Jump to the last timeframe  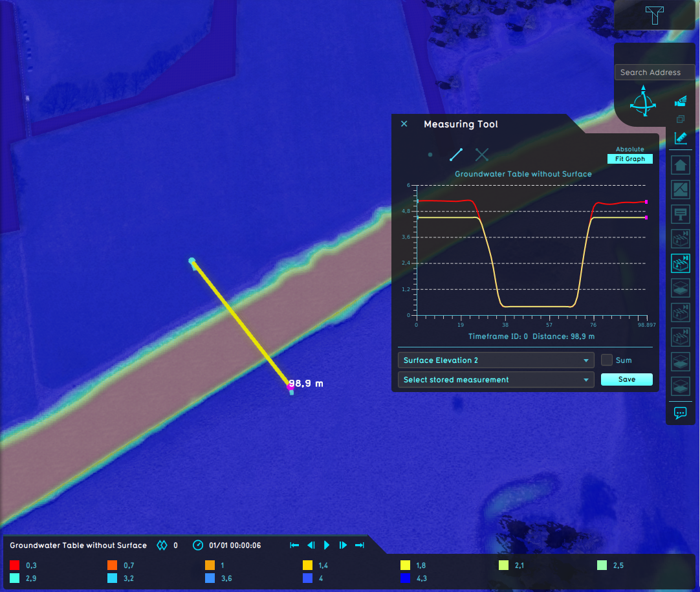360,545
